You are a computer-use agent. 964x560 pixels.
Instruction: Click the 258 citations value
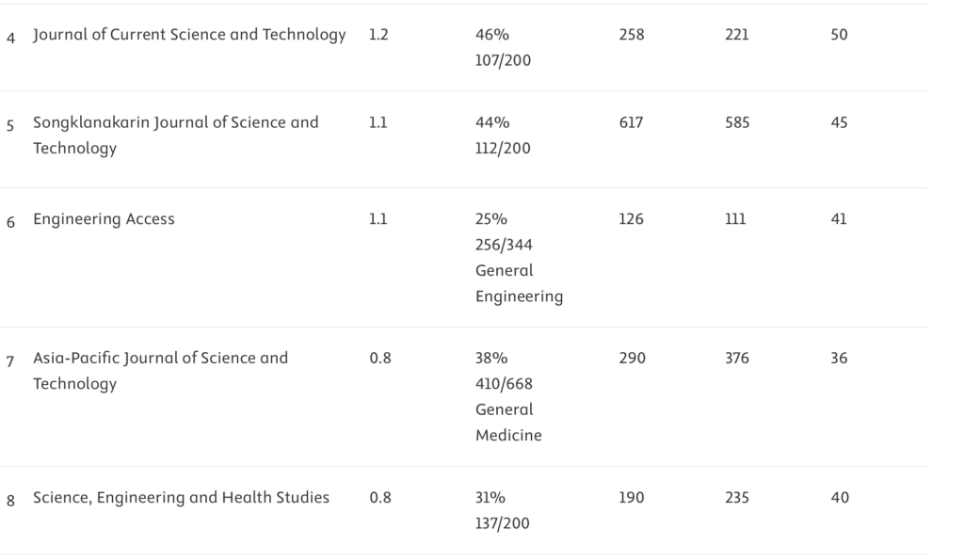pos(632,35)
